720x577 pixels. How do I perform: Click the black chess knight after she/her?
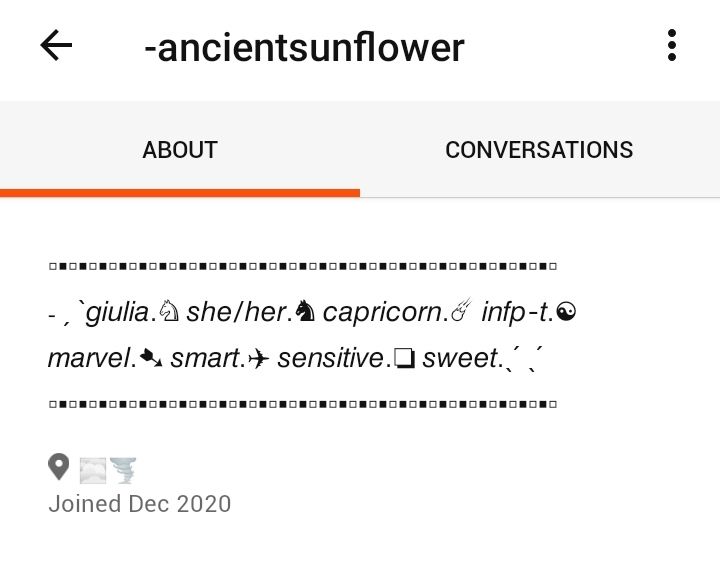pos(305,313)
